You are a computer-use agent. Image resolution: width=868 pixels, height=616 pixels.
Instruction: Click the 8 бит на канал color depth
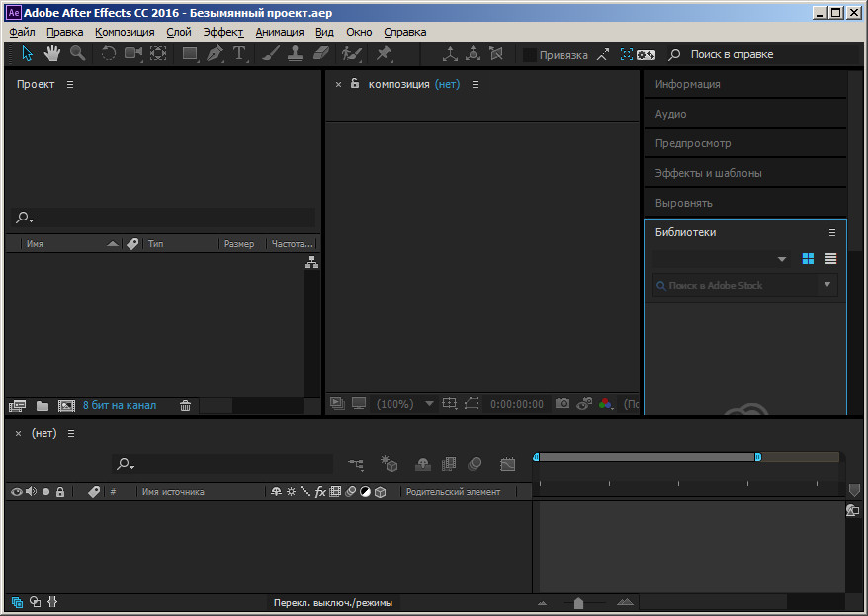click(x=119, y=405)
